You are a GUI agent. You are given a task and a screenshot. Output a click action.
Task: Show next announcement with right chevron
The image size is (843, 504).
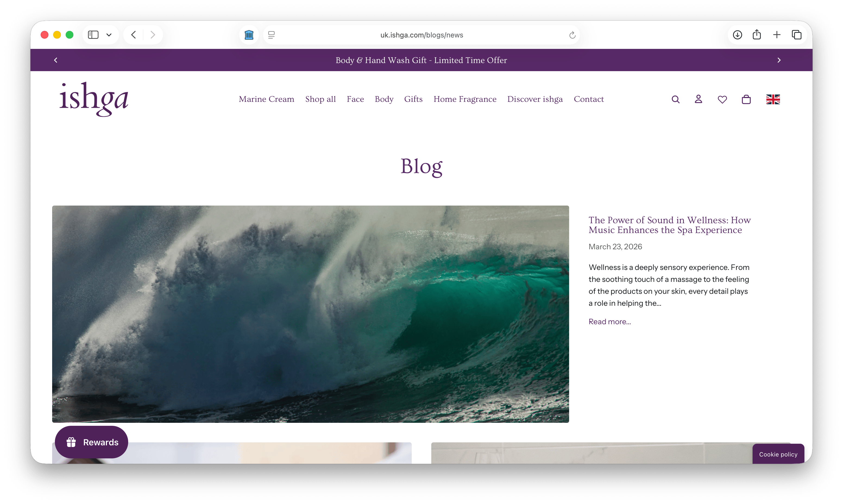[779, 60]
